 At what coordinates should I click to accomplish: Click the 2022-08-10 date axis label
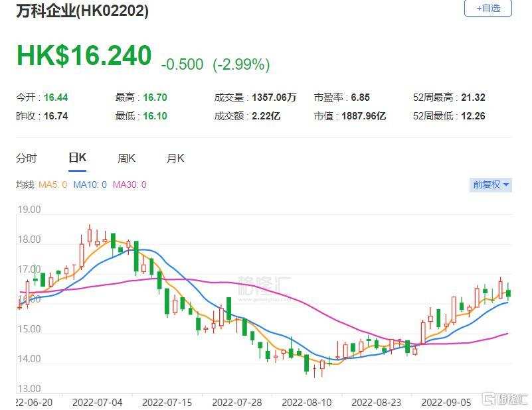307,403
